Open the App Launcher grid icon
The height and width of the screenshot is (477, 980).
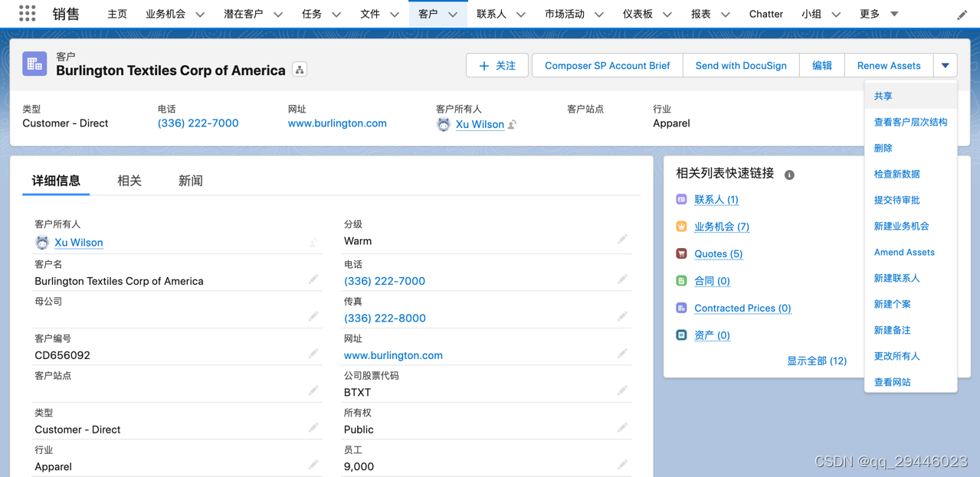coord(28,13)
